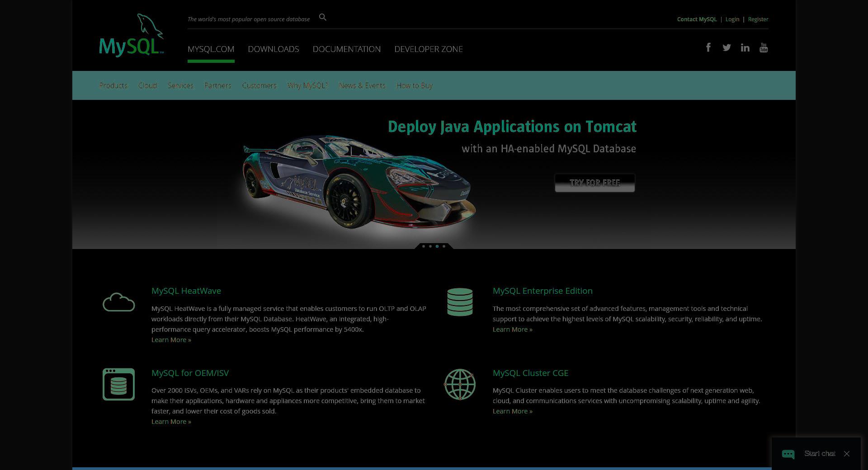Open MySQL Facebook page icon

coord(708,47)
